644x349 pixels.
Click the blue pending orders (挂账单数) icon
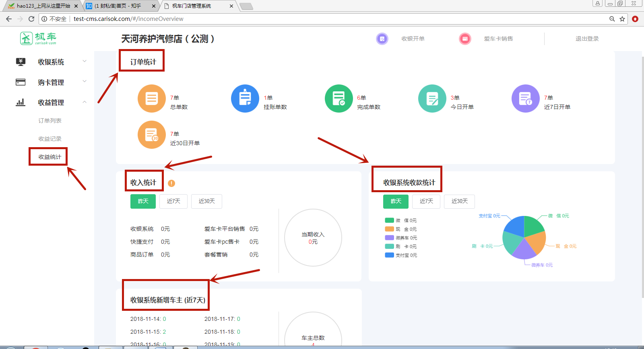[245, 99]
